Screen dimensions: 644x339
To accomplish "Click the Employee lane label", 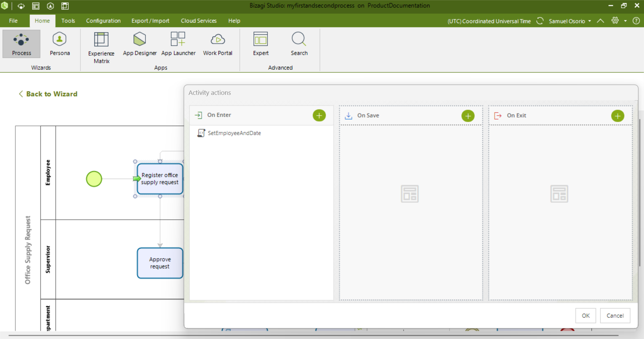I will [x=48, y=173].
